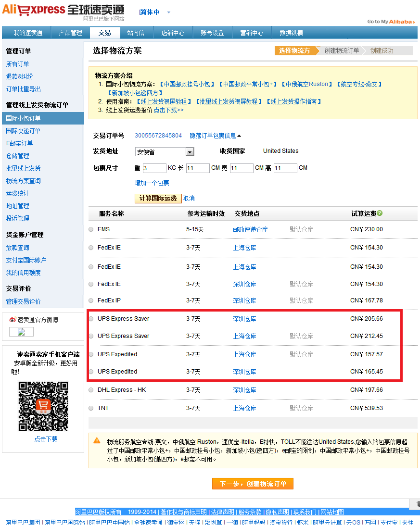Select FedEx IP at CN¥167.78
Image resolution: width=420 pixels, height=525 pixels.
91,300
